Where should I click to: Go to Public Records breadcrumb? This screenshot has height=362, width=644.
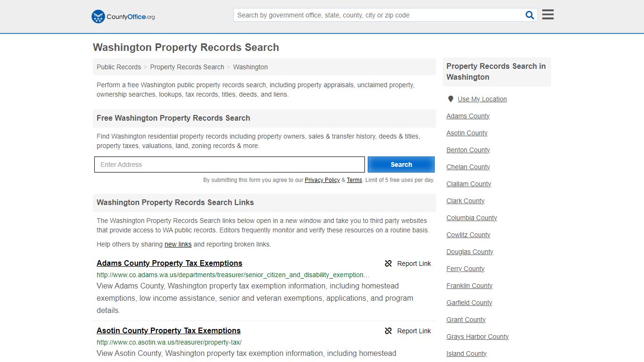[119, 67]
